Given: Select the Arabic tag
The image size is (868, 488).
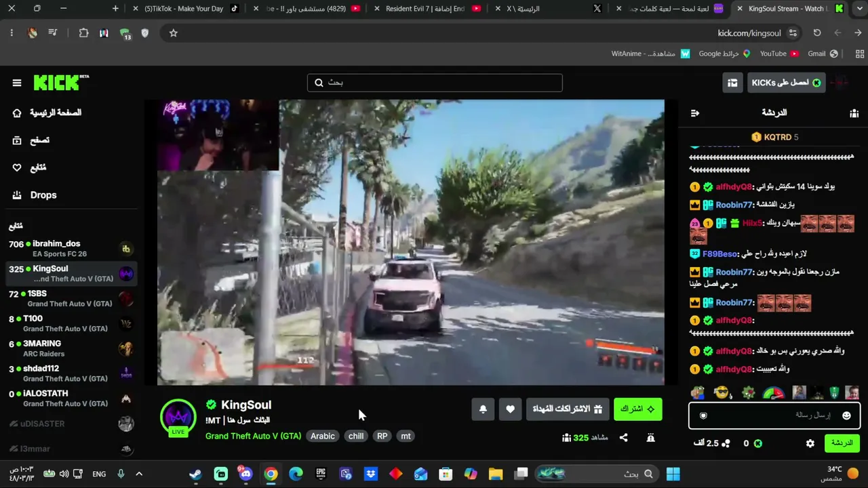Looking at the screenshot, I should point(323,436).
